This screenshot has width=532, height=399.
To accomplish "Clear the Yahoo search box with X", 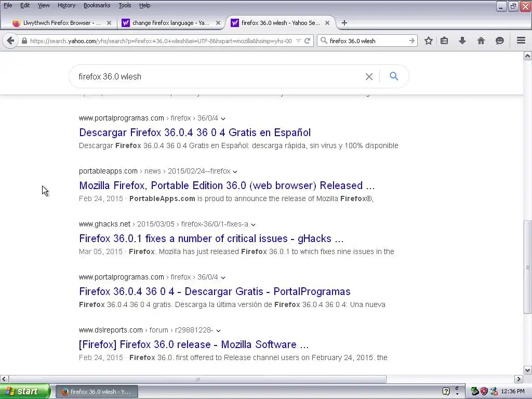I will tap(369, 77).
